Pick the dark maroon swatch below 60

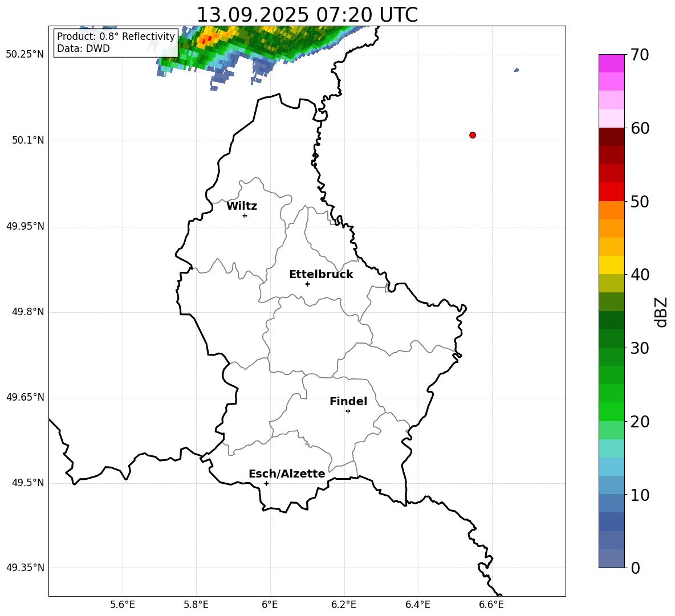tap(611, 137)
